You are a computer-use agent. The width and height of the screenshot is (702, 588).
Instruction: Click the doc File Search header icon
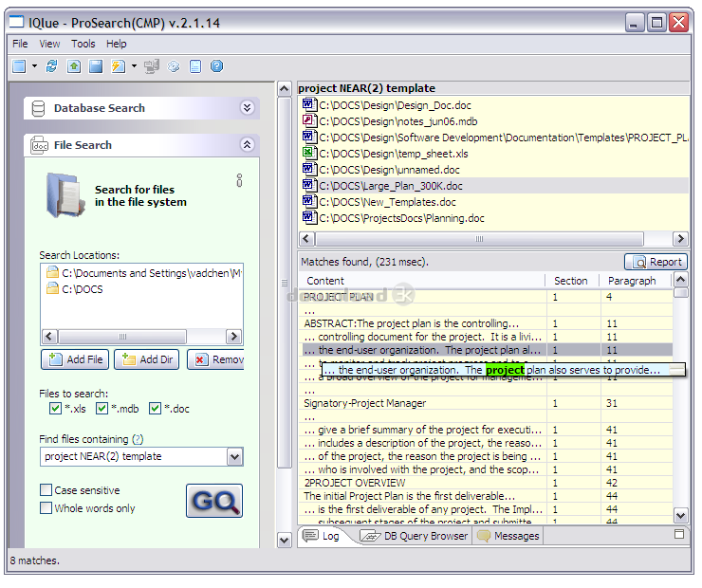tap(40, 145)
